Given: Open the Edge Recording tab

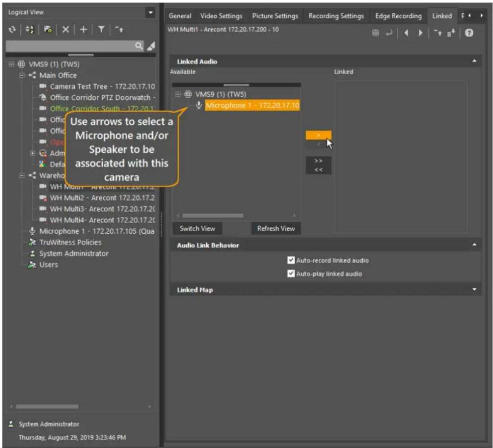Looking at the screenshot, I should click(398, 16).
